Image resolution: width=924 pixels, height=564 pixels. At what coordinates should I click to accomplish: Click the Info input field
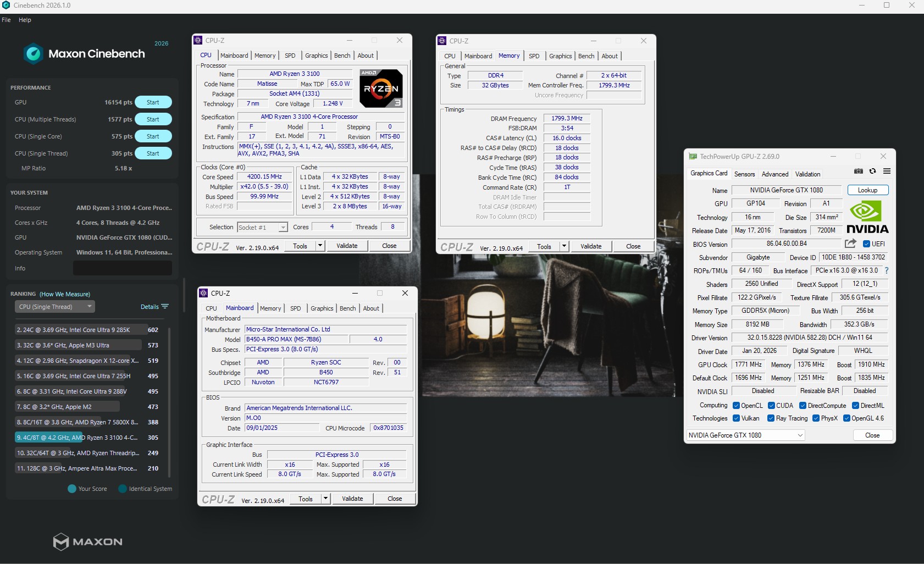pos(123,268)
